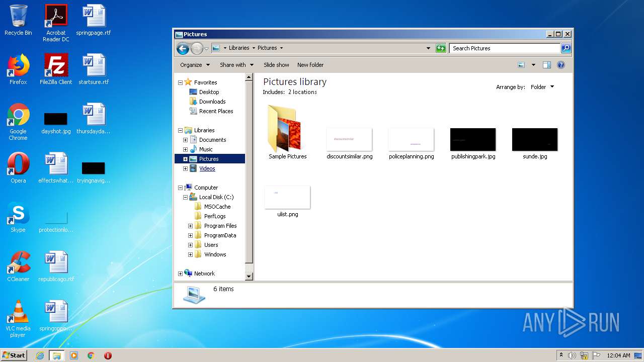Click the Libraries breadcrumb in address bar

(x=239, y=48)
